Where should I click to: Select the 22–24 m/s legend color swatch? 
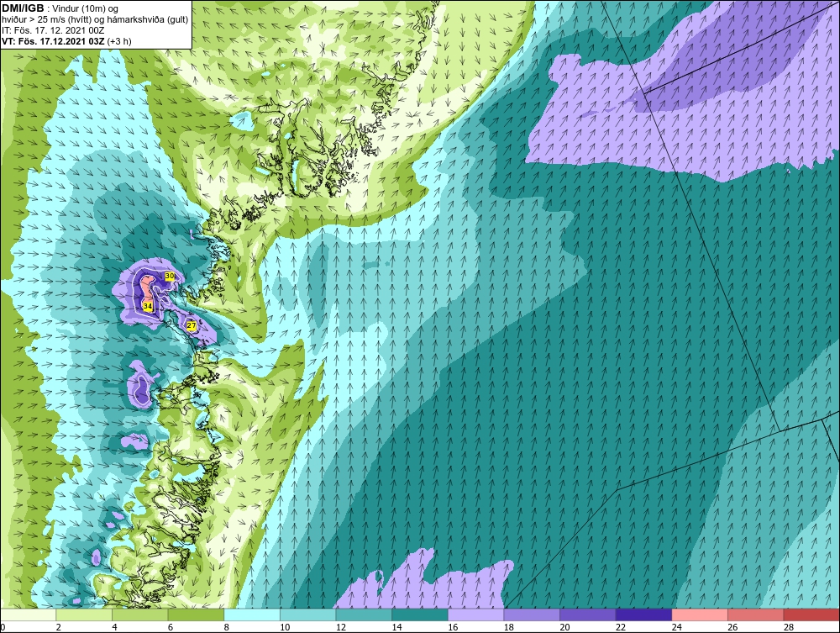[643, 615]
